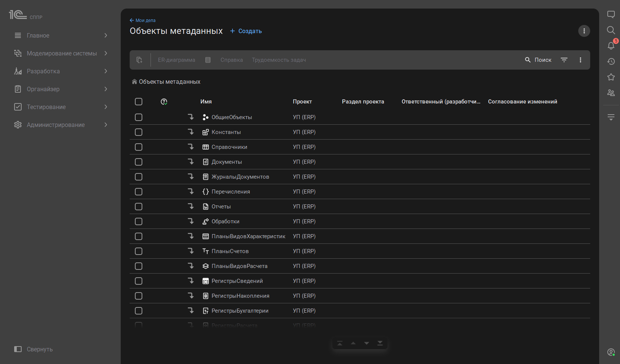Jump to list end with last arrow
Image resolution: width=620 pixels, height=364 pixels.
click(x=380, y=343)
